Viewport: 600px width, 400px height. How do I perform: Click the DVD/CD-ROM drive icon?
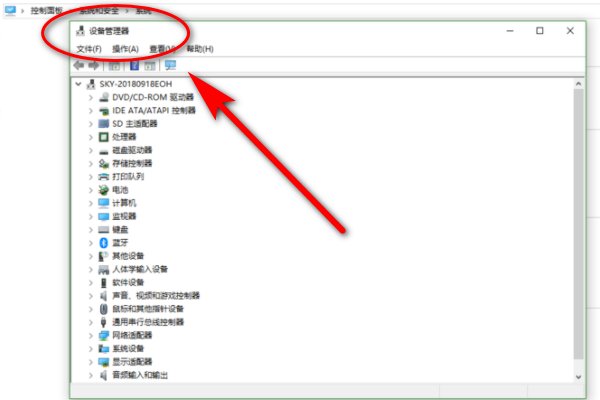coord(104,97)
